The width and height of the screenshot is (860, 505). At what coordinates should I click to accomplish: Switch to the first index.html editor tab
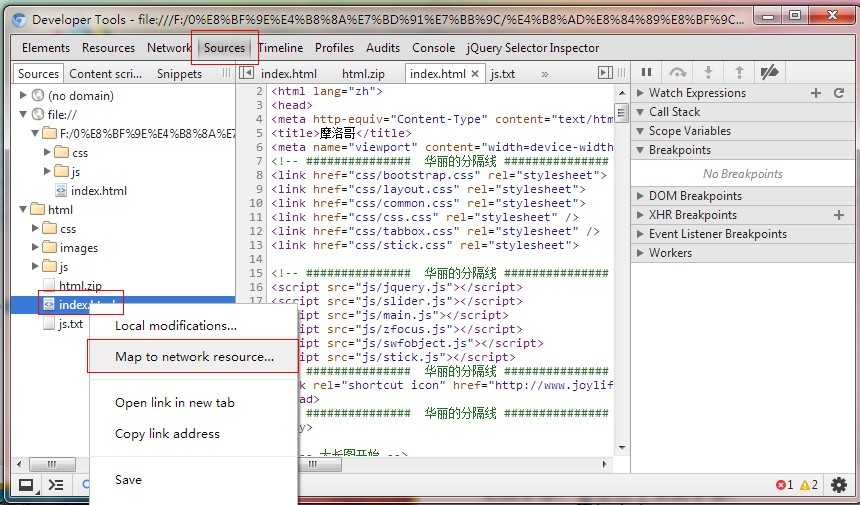(289, 73)
